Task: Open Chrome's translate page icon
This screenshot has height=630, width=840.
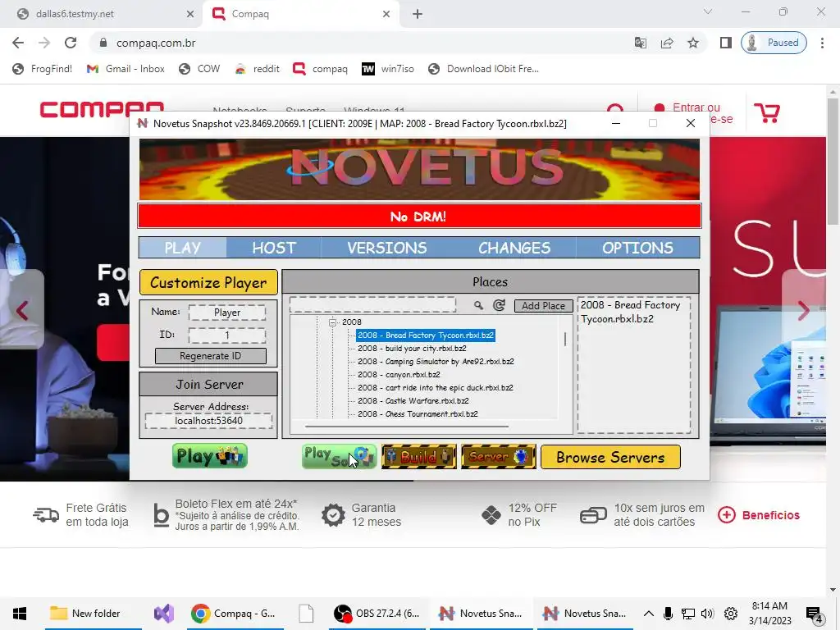Action: [x=640, y=43]
